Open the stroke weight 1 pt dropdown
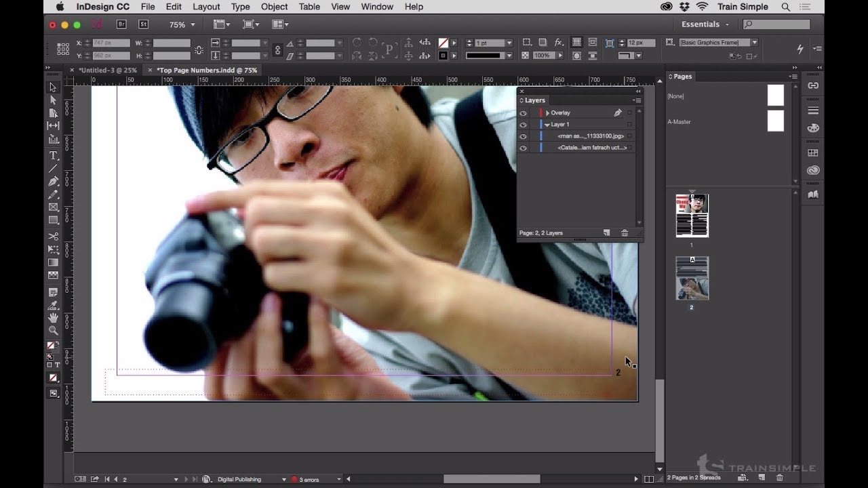The image size is (868, 488). (x=509, y=43)
